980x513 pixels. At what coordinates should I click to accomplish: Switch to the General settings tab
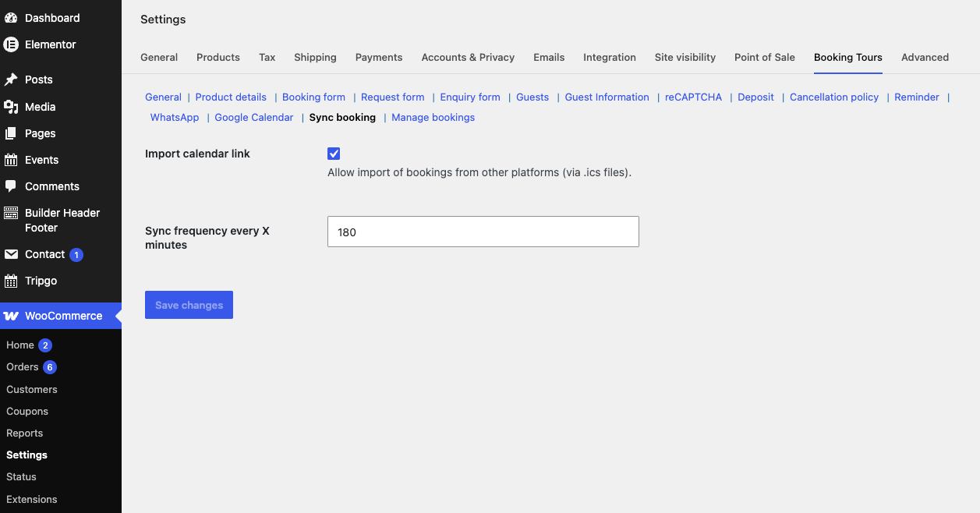tap(159, 57)
